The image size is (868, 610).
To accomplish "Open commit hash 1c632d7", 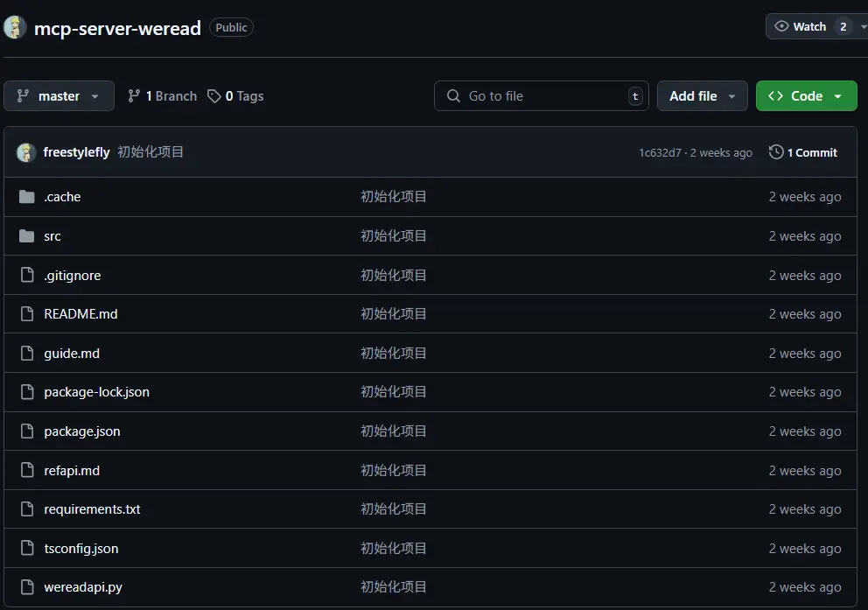I will coord(660,153).
